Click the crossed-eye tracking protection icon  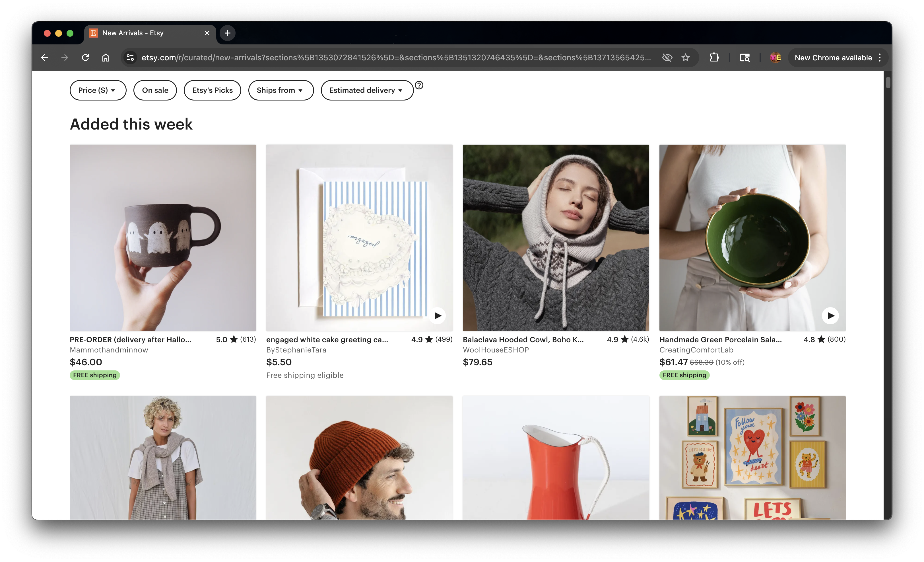[x=667, y=58]
